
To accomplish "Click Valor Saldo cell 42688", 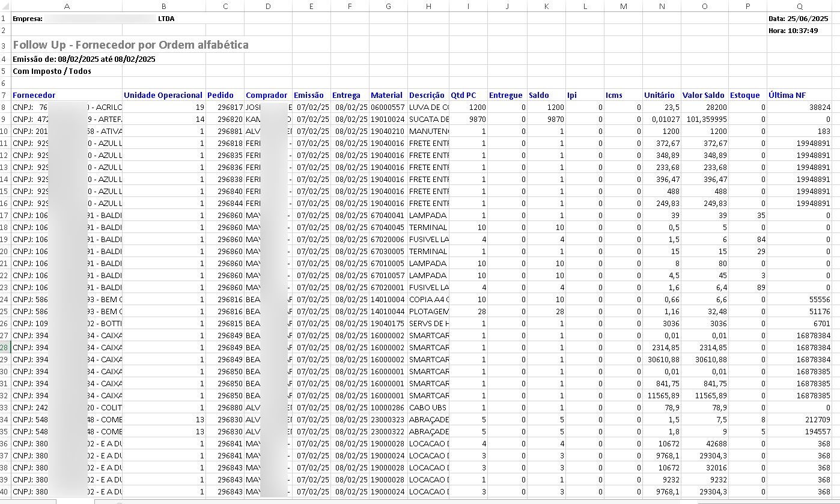I will (704, 443).
